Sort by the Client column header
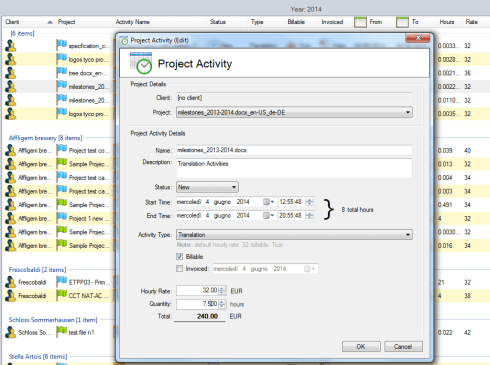490x365 pixels. [28, 22]
